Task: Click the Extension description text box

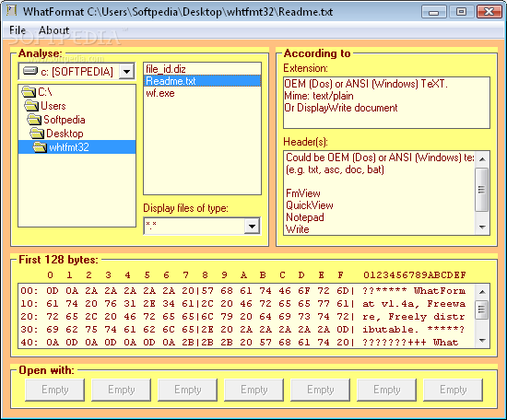Action: (x=386, y=102)
